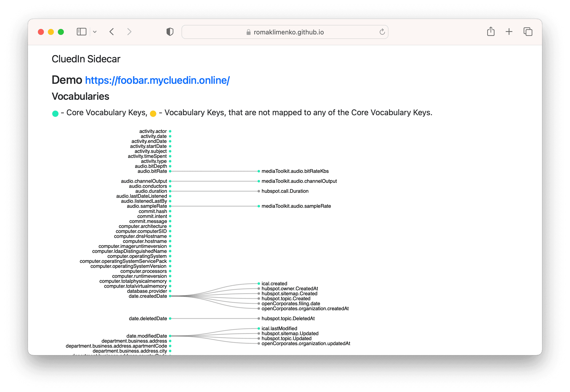
Task: Click the green Core Vocabulary legend dot
Action: [x=55, y=114]
